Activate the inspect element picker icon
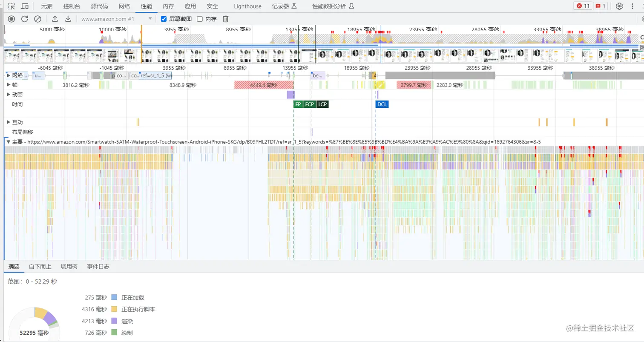 tap(12, 6)
